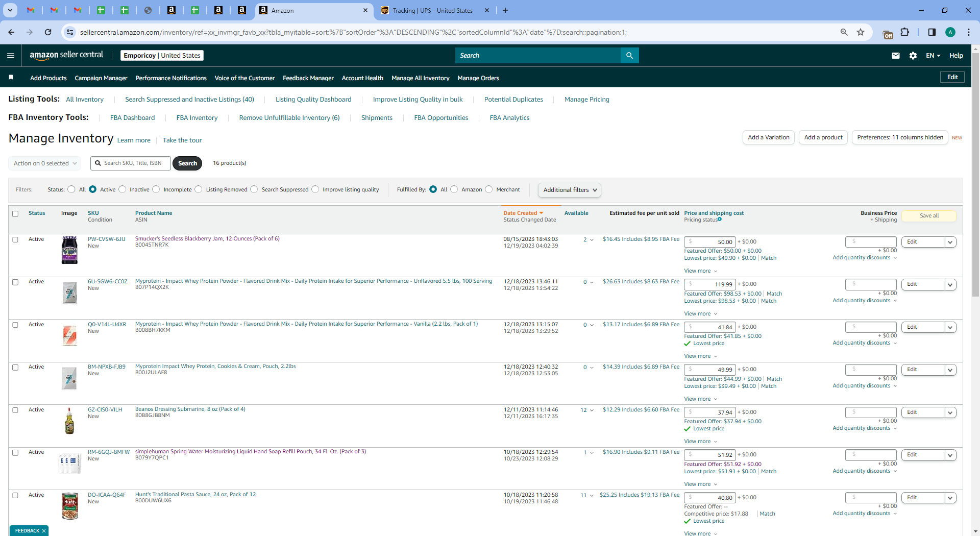Open Edit dropdown arrow for Hunt's Pasta Sauce
Screen dimensions: 980x536
950,498
